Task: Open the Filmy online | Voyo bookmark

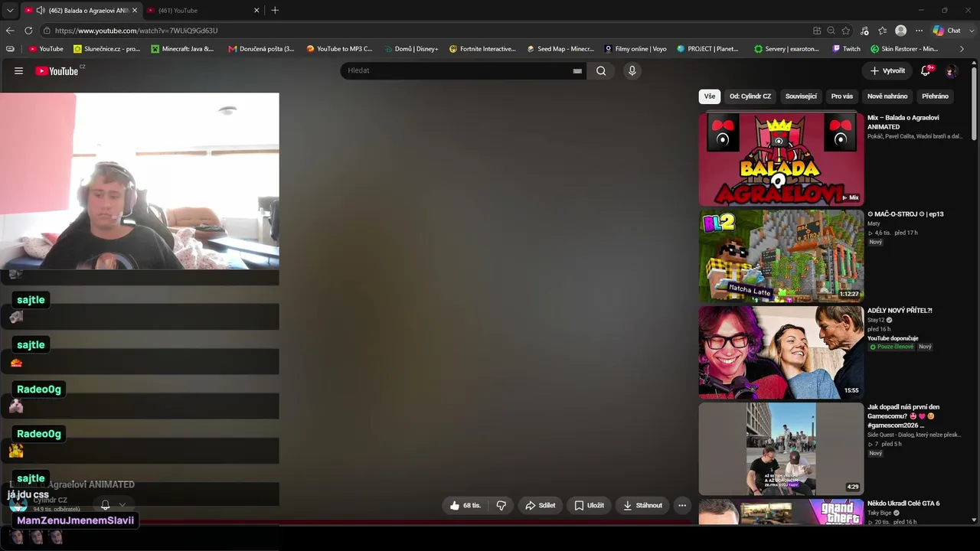Action: click(x=635, y=49)
